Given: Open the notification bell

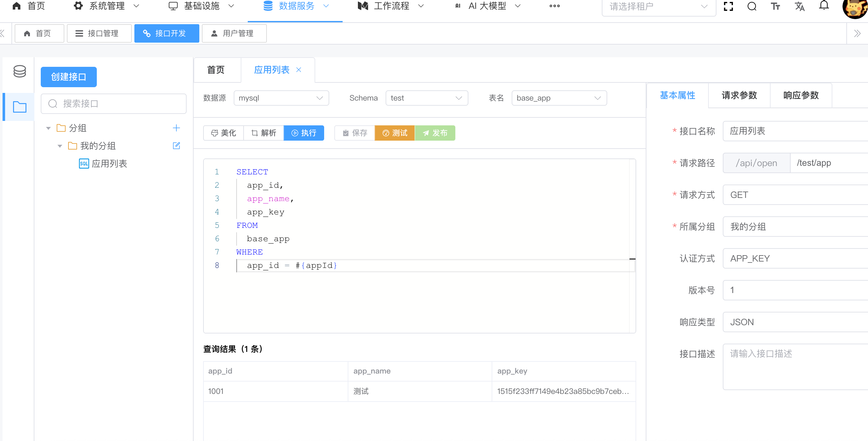Looking at the screenshot, I should pos(823,6).
